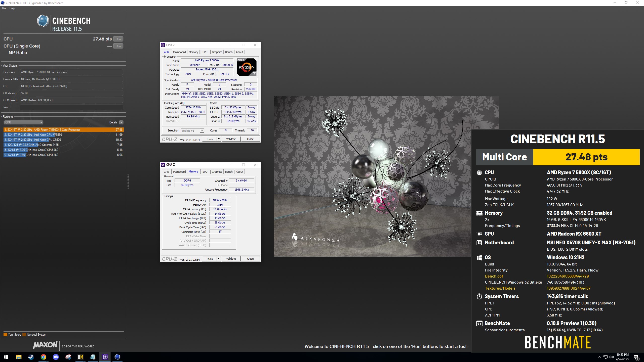Open Notepad from the taskbar
This screenshot has height=362, width=644.
(x=93, y=357)
